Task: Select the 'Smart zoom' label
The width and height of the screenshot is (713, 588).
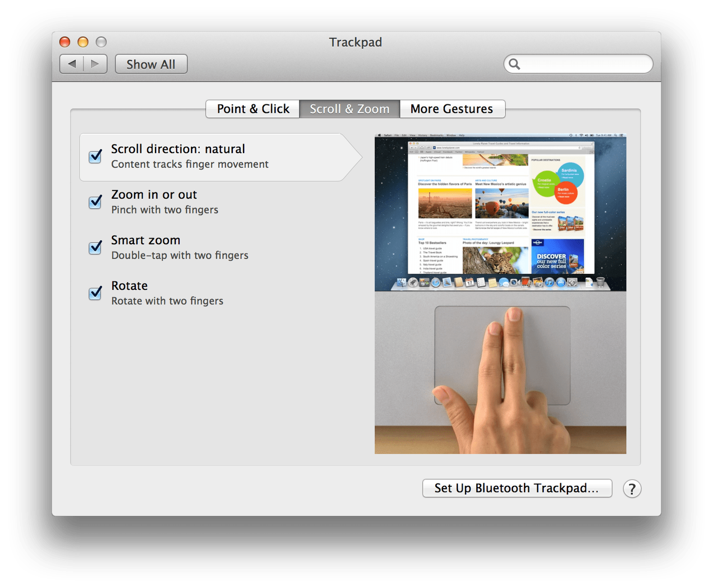Action: (146, 241)
